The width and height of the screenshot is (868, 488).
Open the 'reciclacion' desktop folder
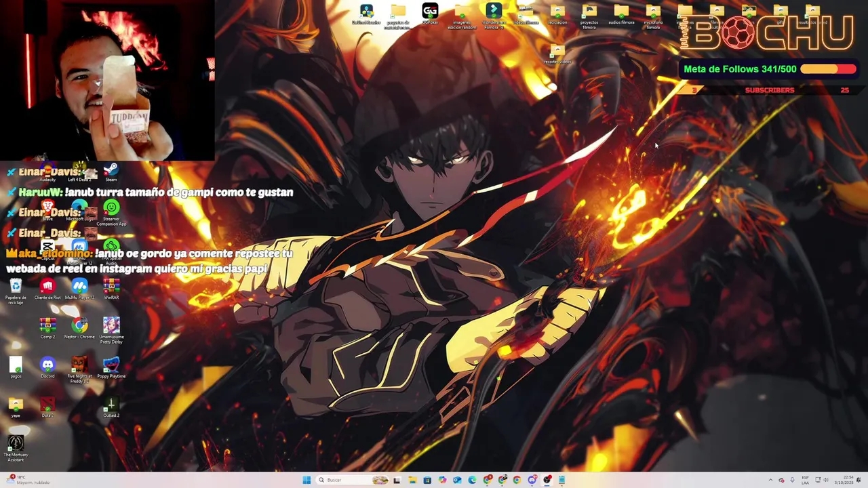point(557,14)
